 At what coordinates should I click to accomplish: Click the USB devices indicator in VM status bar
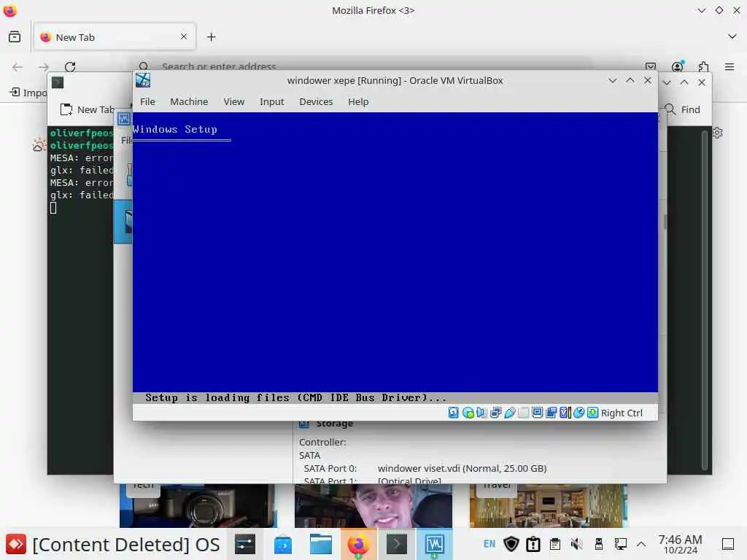(509, 413)
